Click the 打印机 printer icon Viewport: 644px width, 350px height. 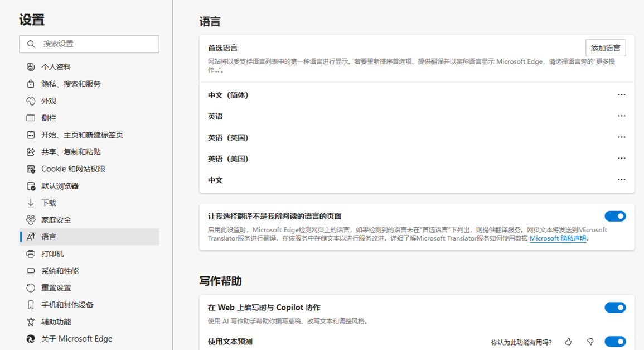coord(31,254)
